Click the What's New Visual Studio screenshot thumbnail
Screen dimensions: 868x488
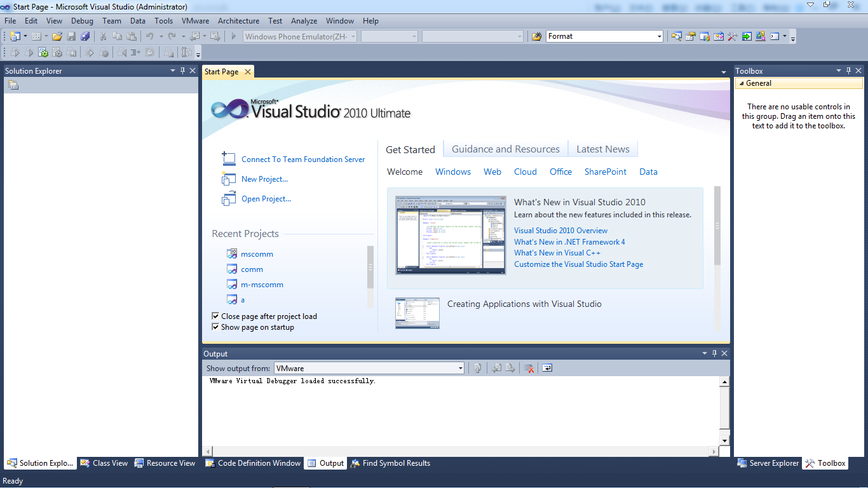click(451, 235)
